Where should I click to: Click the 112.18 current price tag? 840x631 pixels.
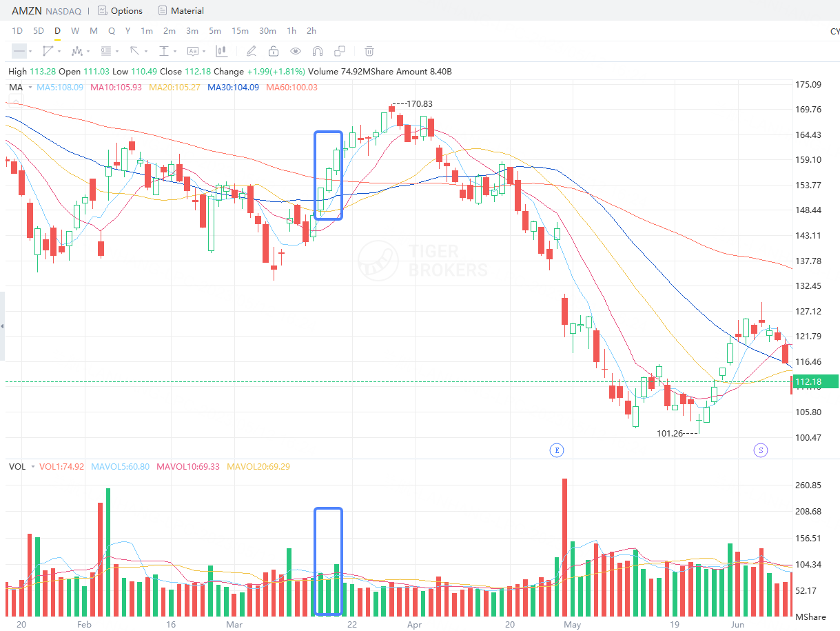coord(815,381)
